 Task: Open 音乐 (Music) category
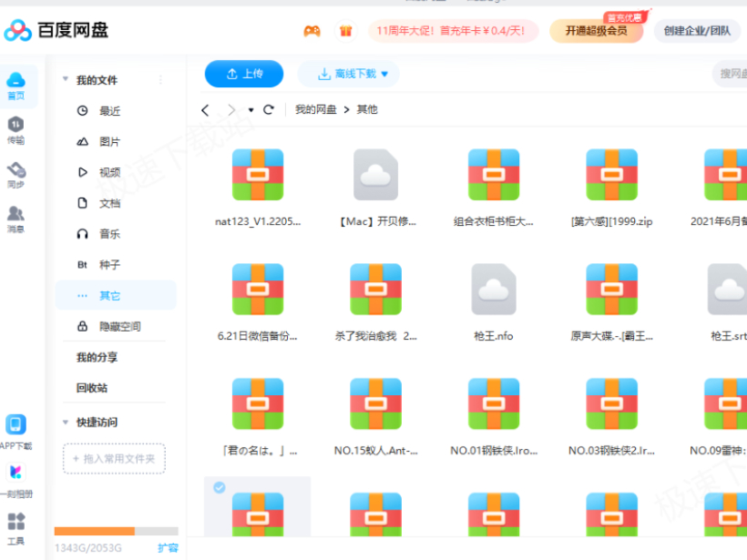click(116, 234)
